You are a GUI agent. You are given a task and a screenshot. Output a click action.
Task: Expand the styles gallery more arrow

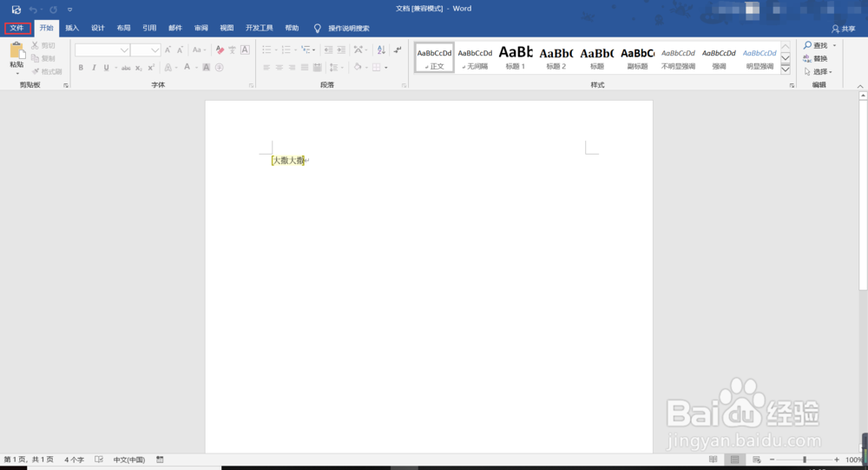(x=786, y=70)
